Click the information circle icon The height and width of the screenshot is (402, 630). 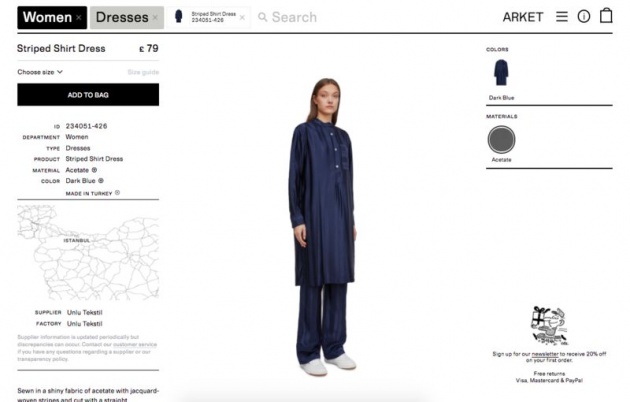pos(584,16)
